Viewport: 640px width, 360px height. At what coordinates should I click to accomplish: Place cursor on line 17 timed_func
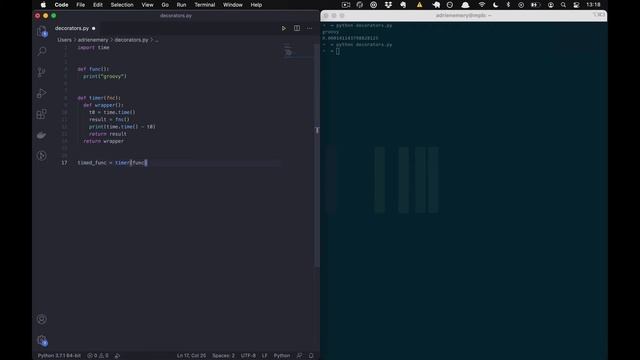pos(92,162)
